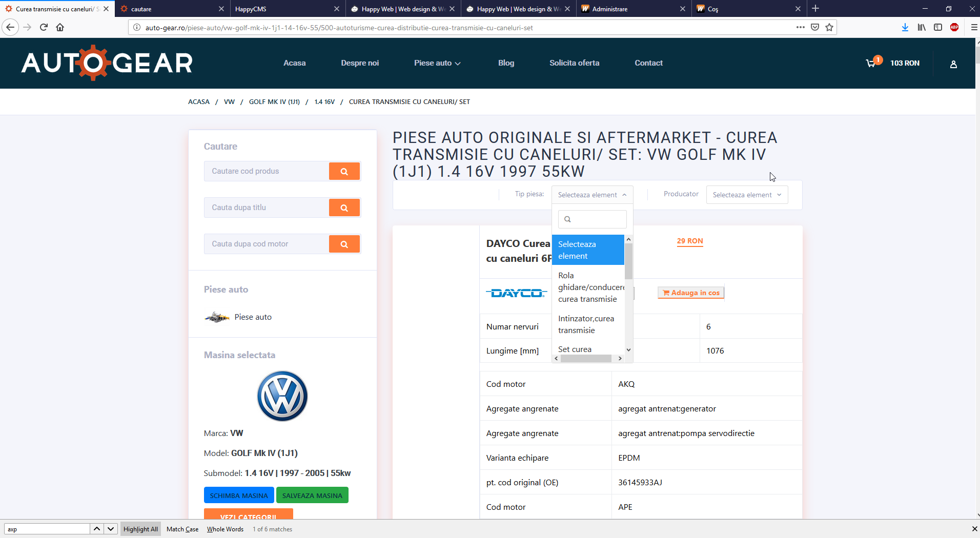Click the VW breadcrumb link
980x538 pixels.
(229, 102)
